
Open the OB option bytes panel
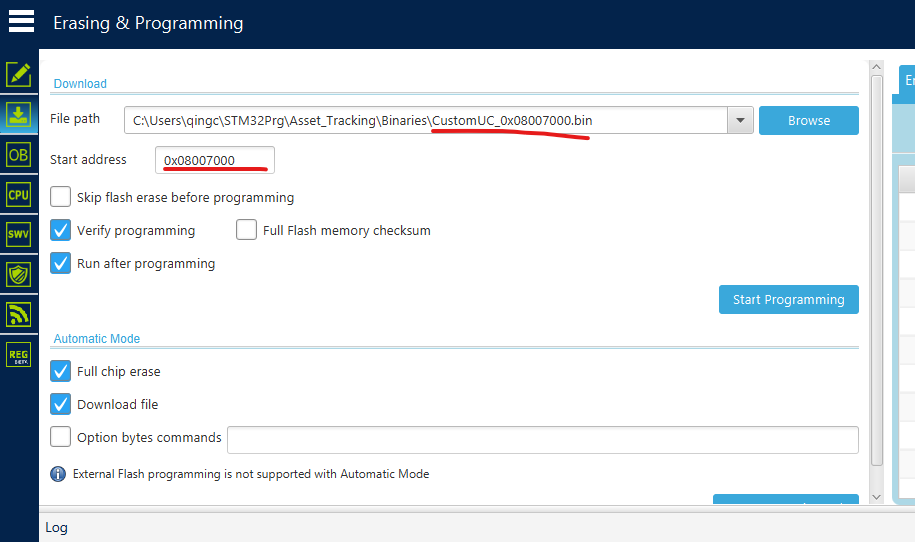[19, 155]
